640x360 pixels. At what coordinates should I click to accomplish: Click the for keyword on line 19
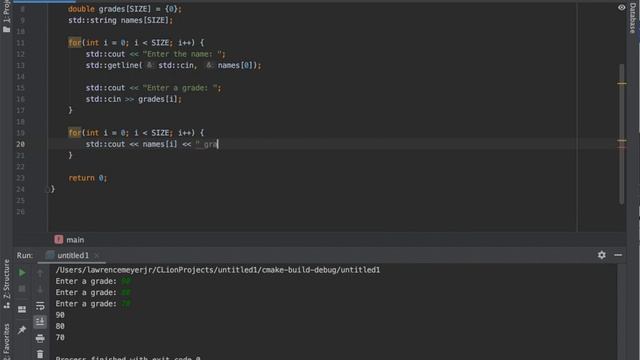coord(75,133)
